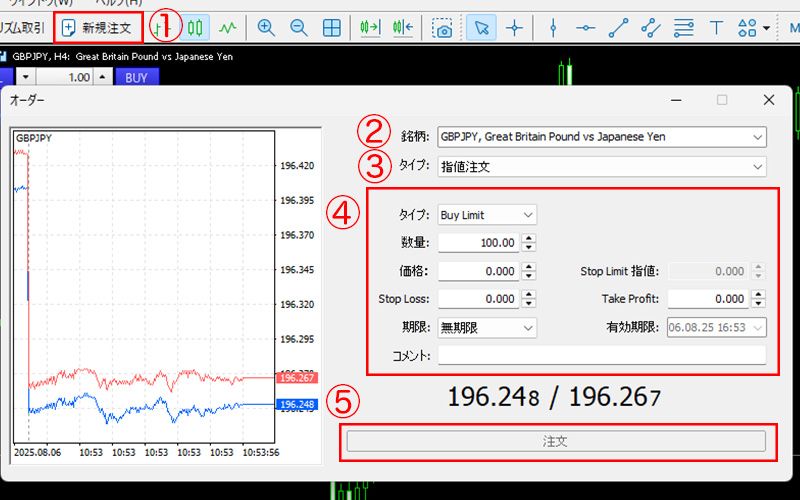Select the Fibonacci retracement tool
Viewport: 800px width, 500px height.
(x=683, y=28)
